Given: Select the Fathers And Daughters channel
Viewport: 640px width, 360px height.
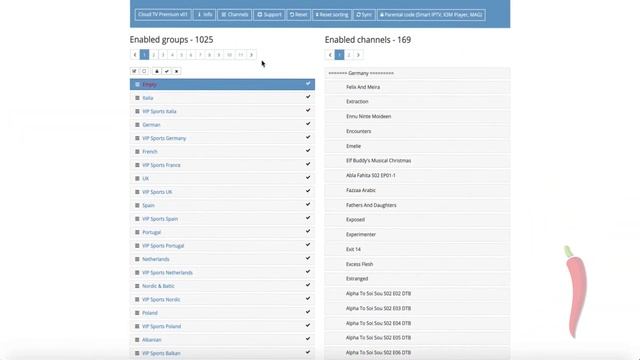Looking at the screenshot, I should [x=417, y=205].
